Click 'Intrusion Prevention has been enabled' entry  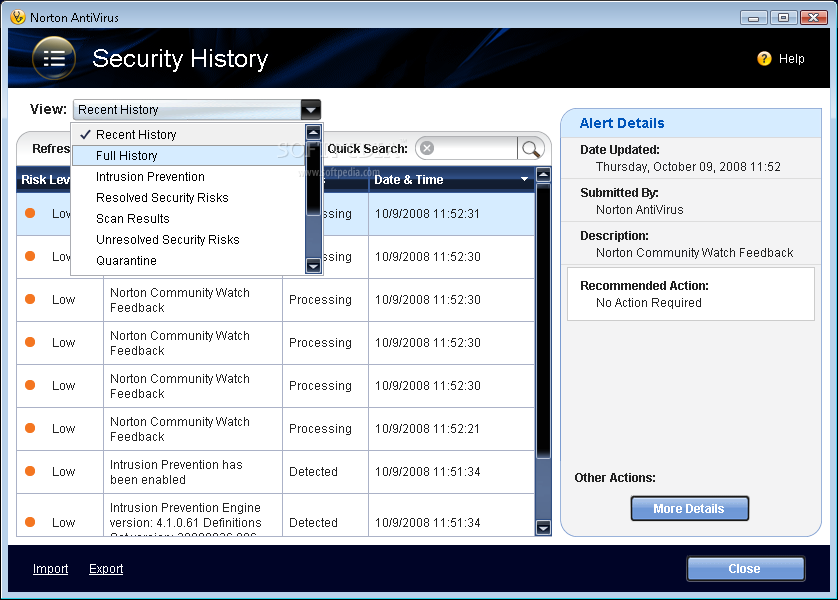pos(176,472)
